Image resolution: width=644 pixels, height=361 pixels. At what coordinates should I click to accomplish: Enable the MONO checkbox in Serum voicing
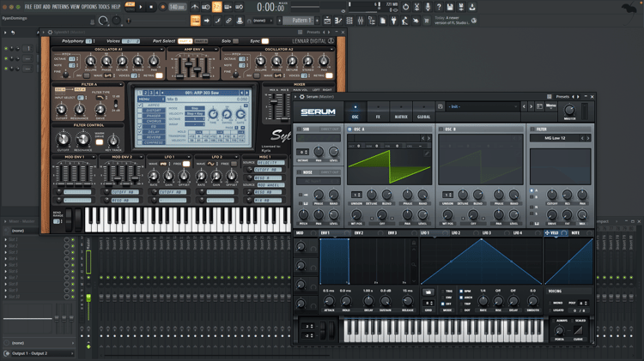click(x=550, y=303)
